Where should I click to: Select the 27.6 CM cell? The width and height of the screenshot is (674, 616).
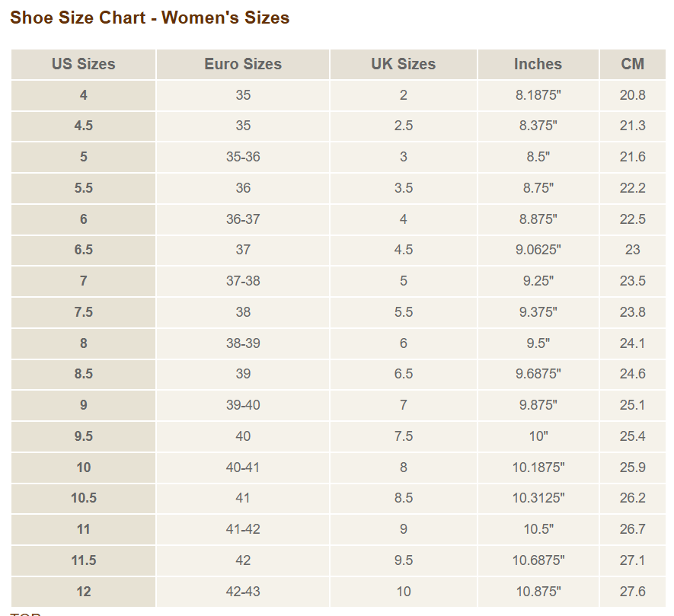pos(632,592)
